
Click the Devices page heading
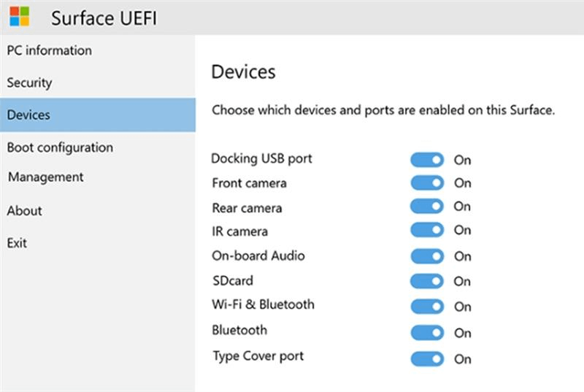pyautogui.click(x=243, y=72)
